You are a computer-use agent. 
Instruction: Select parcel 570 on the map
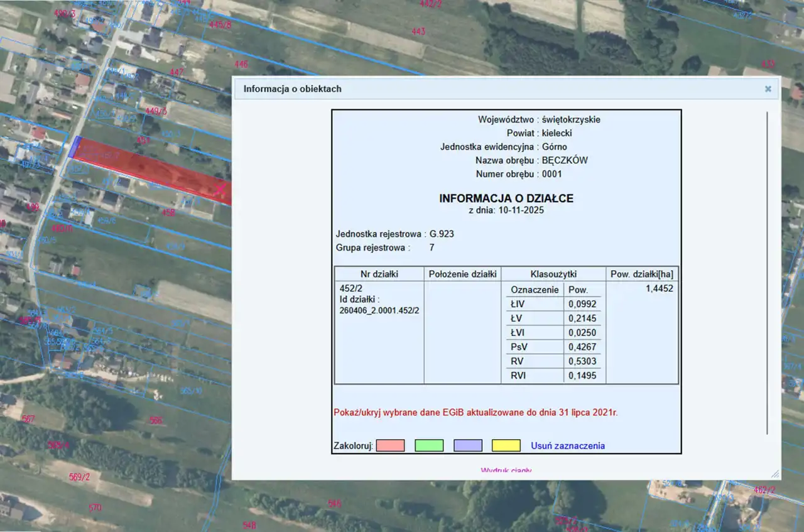[95, 508]
